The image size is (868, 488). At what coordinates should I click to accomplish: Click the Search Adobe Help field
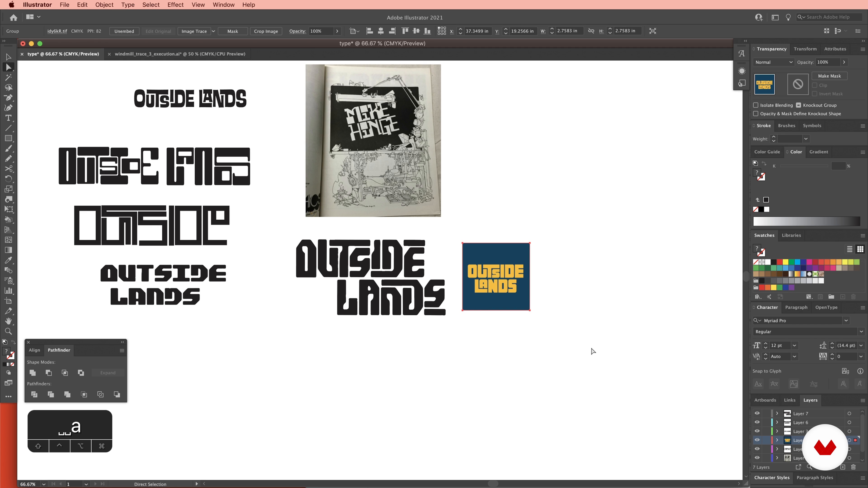click(x=829, y=17)
